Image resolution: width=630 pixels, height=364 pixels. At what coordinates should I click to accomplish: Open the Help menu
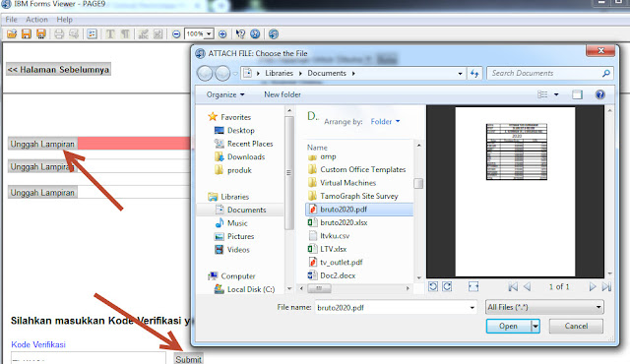(x=64, y=20)
